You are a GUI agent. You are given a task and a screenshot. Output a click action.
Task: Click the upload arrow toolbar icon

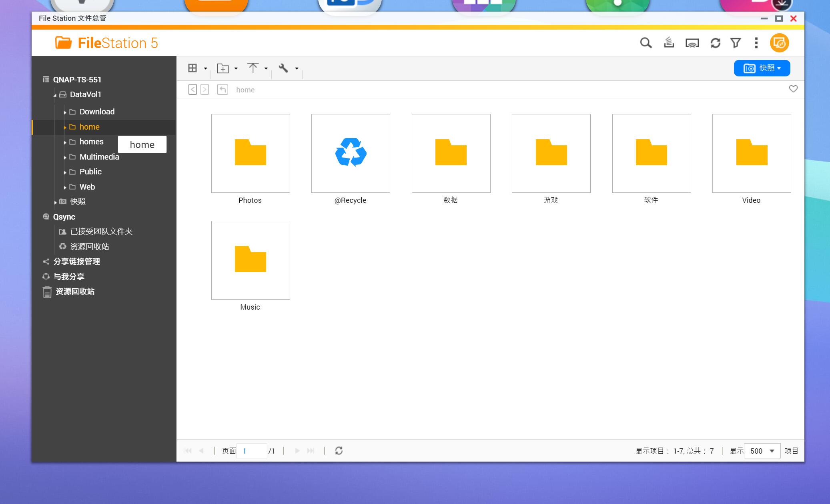(253, 68)
